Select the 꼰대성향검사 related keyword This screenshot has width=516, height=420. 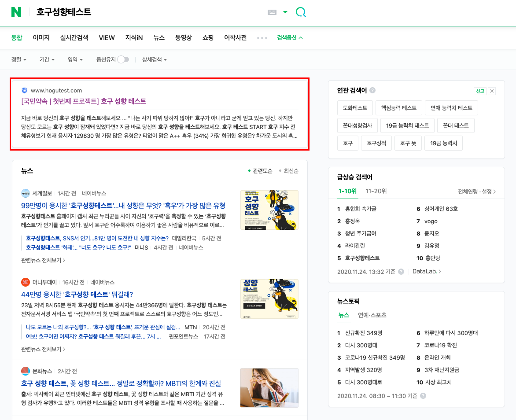pyautogui.click(x=358, y=125)
